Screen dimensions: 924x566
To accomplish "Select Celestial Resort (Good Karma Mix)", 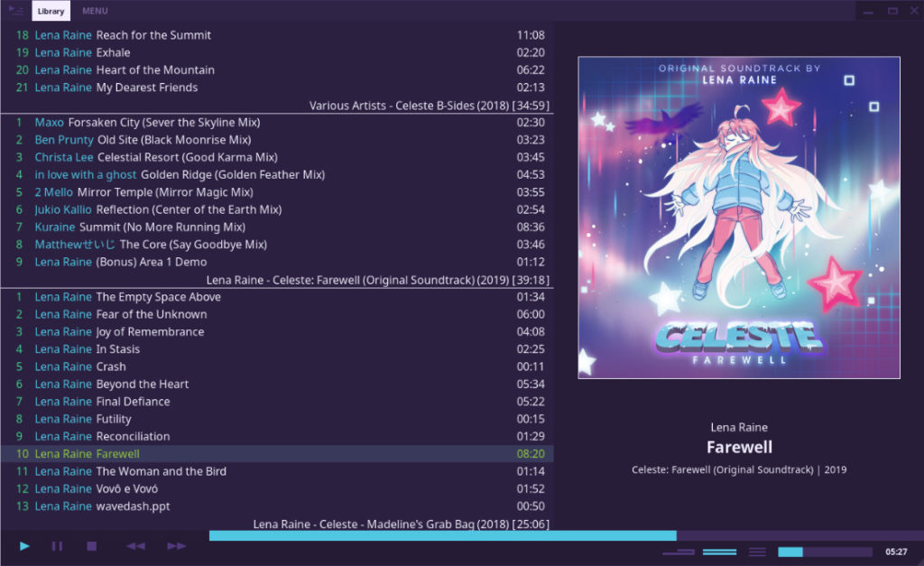I will (x=277, y=157).
